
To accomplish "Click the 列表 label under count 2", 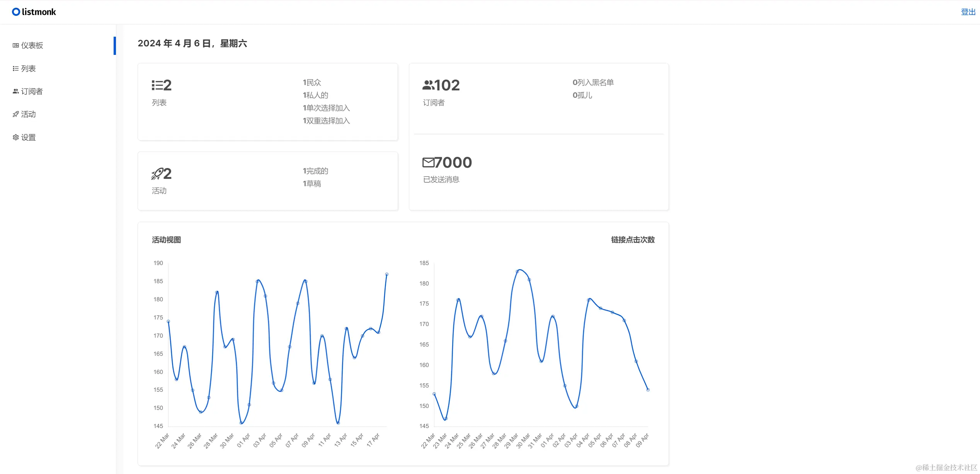I will (x=159, y=103).
